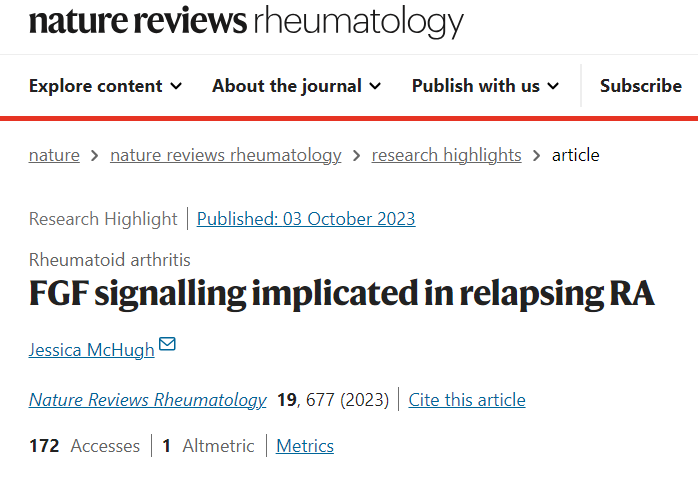Click the email envelope icon beside Jessica McHugh
The width and height of the screenshot is (698, 498).
point(168,345)
